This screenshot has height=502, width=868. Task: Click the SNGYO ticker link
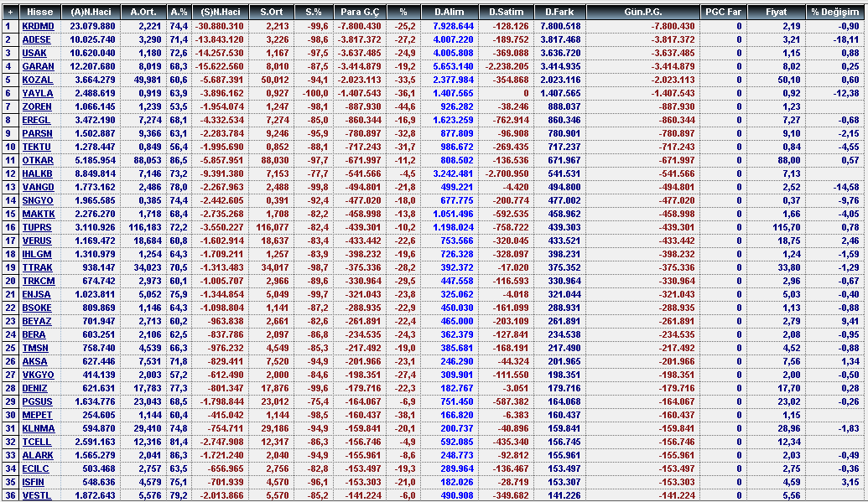pyautogui.click(x=38, y=200)
